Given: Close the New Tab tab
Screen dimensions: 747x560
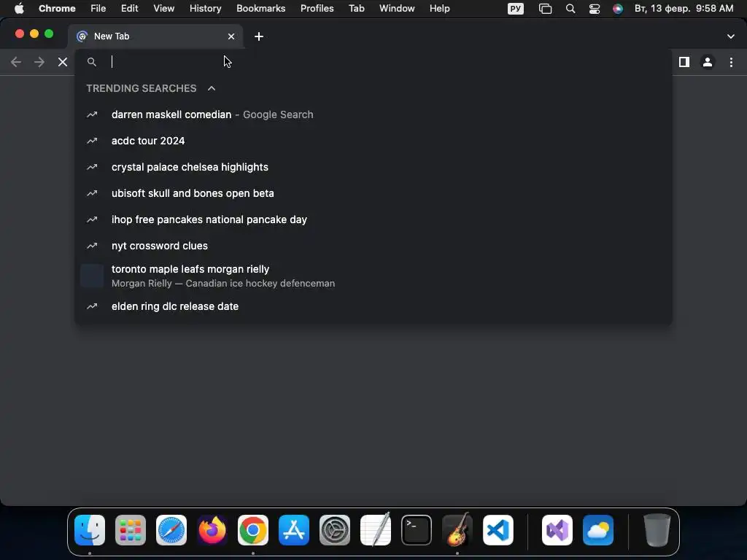Looking at the screenshot, I should [231, 36].
